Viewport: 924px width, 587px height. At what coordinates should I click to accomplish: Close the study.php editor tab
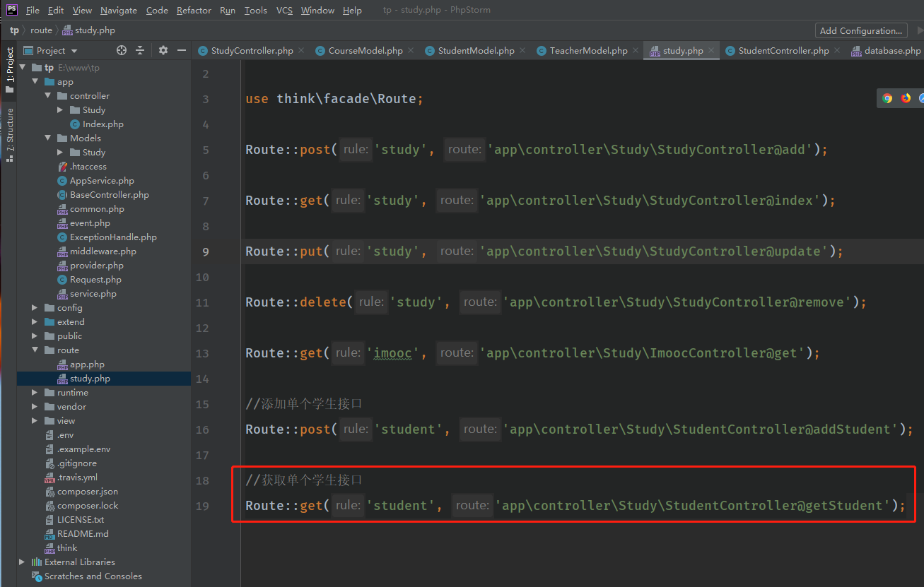pos(711,50)
